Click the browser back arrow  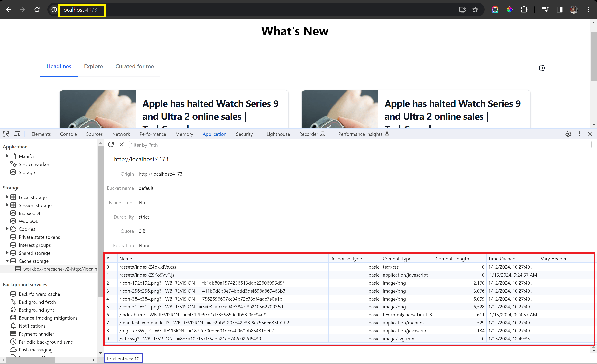pos(9,10)
